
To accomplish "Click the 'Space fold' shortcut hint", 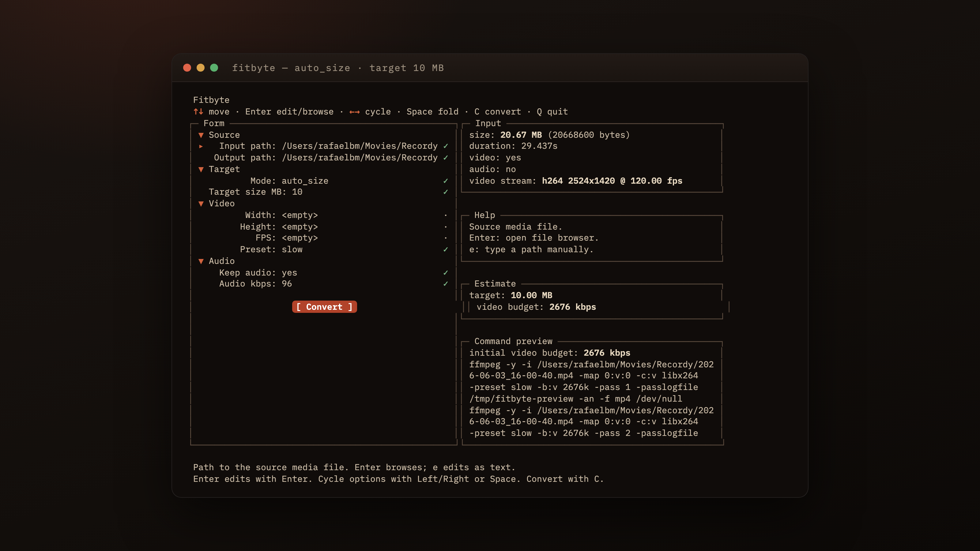I will click(432, 112).
